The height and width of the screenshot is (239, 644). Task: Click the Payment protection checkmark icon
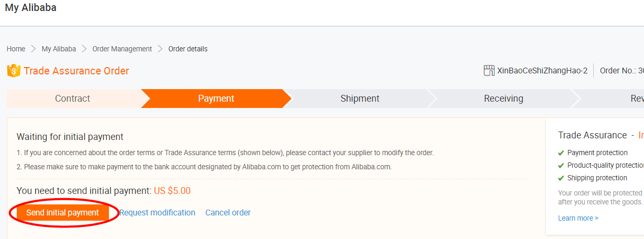pyautogui.click(x=561, y=153)
